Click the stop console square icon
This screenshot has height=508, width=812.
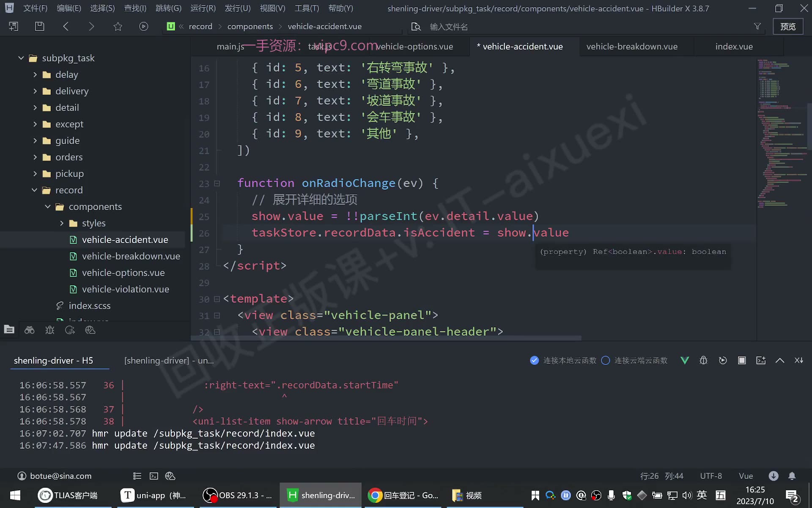pos(742,360)
